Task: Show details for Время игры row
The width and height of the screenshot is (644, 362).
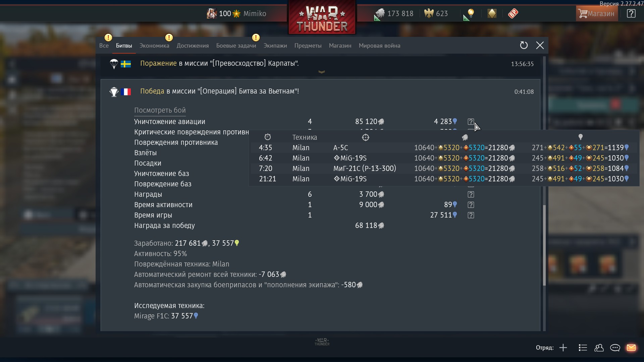Action: pyautogui.click(x=471, y=215)
